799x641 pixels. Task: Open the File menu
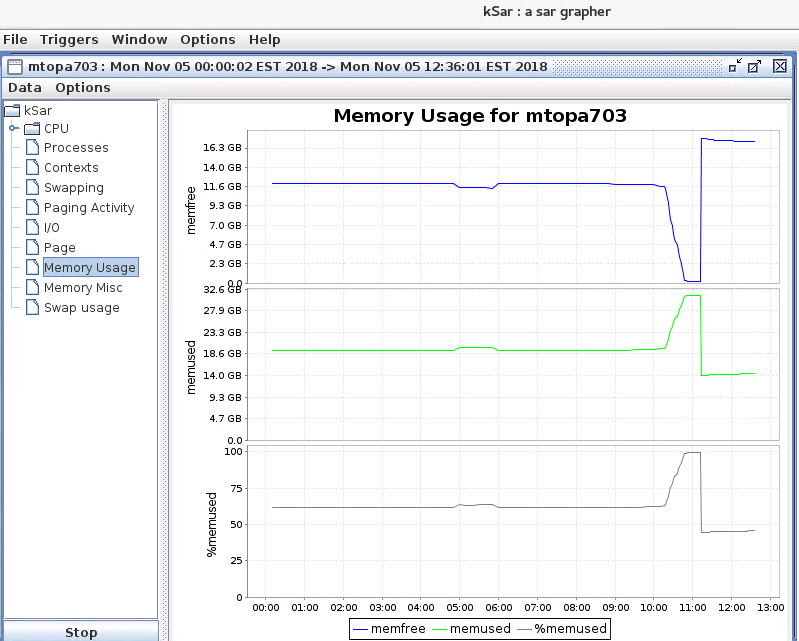pos(15,40)
